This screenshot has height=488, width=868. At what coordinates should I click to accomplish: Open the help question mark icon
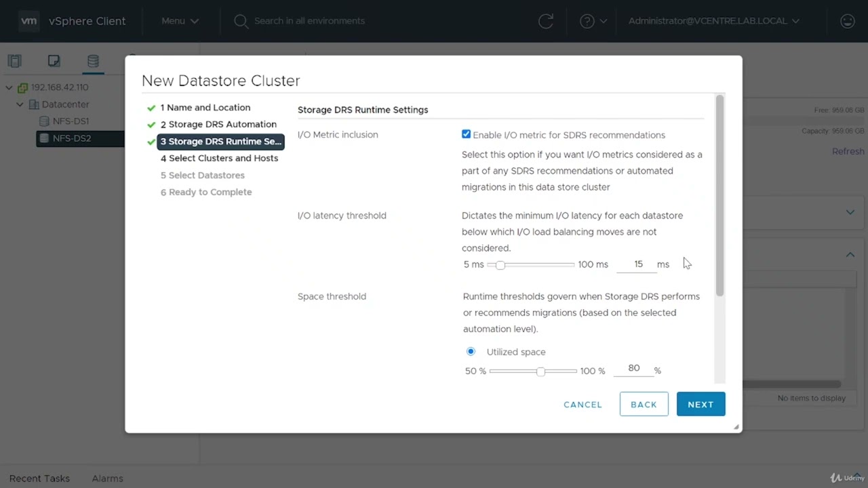[587, 21]
